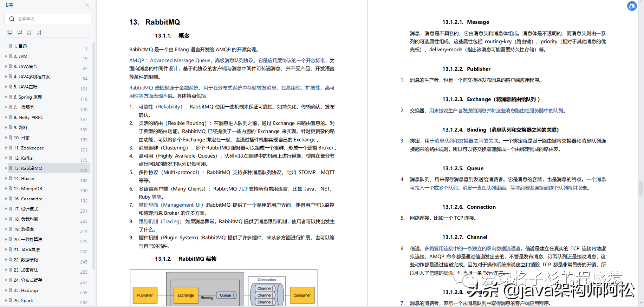This screenshot has width=644, height=307.
Task: Click bookmark flag icon beside 14. Hbase
Action: pos(10,178)
